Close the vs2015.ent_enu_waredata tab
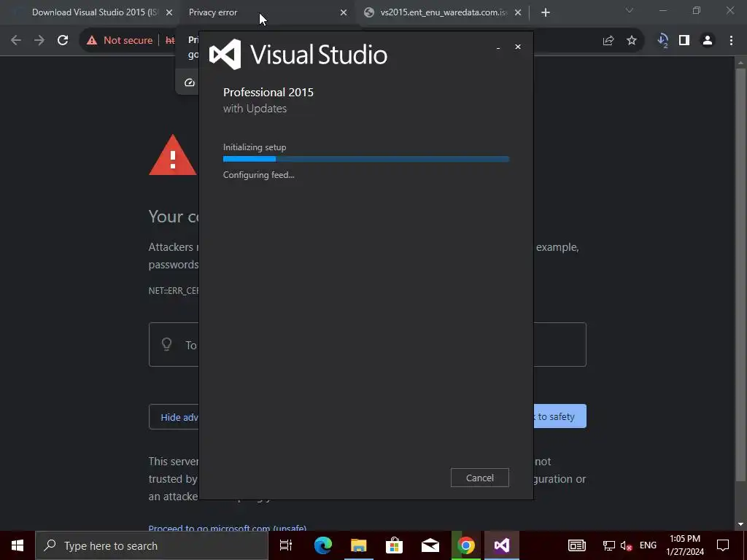Screen dimensions: 747x560 tap(518, 12)
